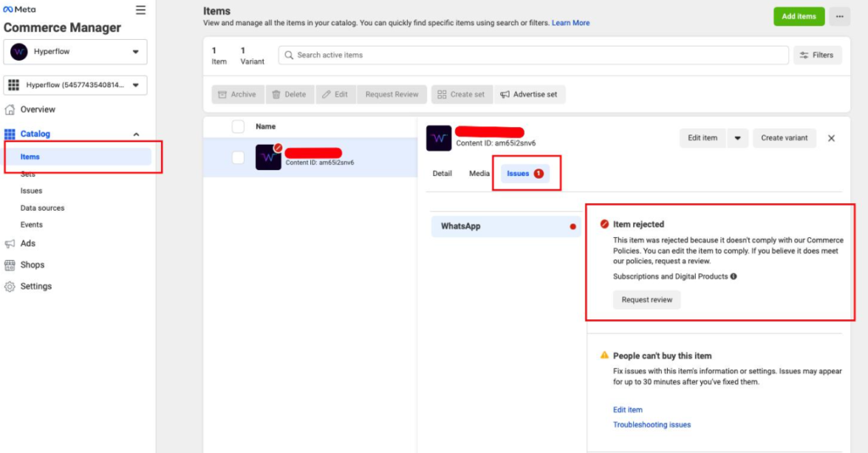Click the Advertise set megaphone icon

tap(505, 95)
